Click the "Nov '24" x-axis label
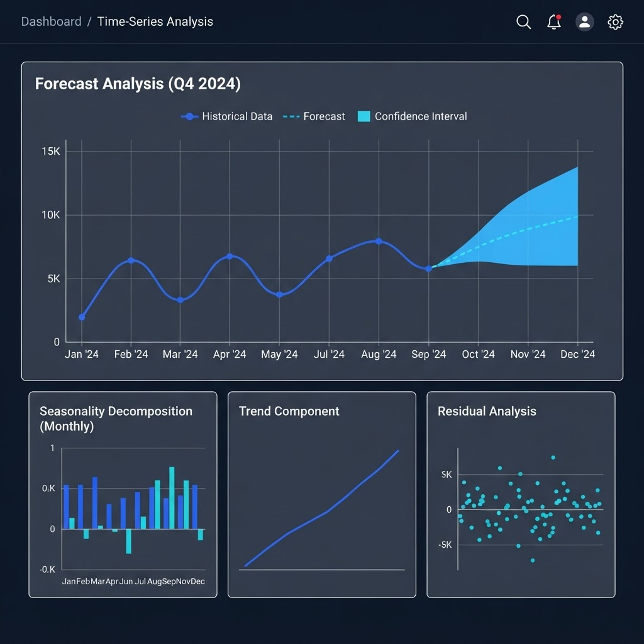The image size is (644, 644). click(528, 354)
